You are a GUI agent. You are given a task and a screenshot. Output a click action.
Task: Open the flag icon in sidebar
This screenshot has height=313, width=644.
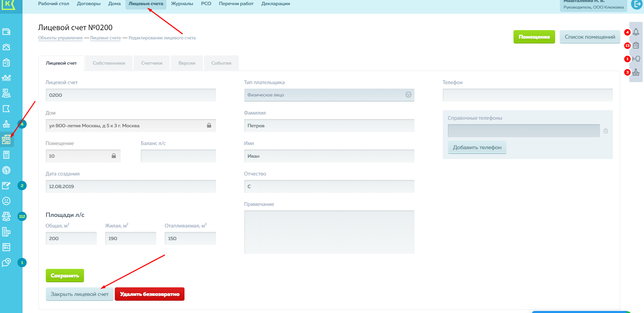[6, 109]
